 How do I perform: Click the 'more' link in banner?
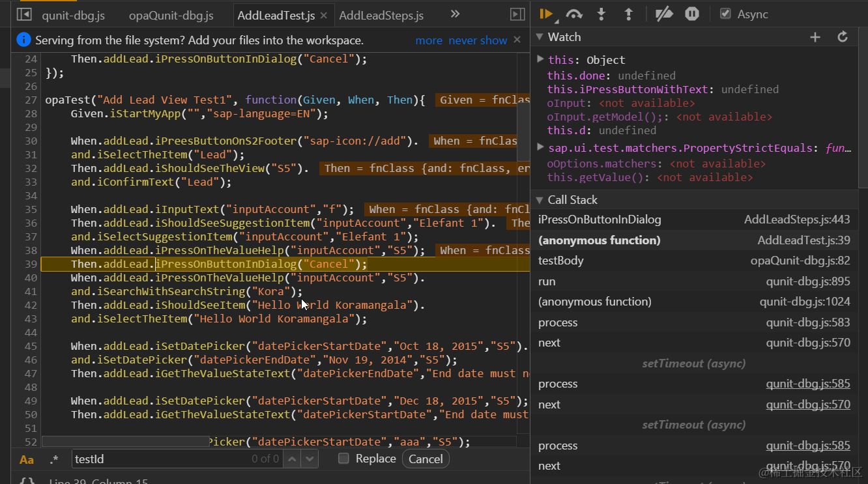click(x=429, y=40)
